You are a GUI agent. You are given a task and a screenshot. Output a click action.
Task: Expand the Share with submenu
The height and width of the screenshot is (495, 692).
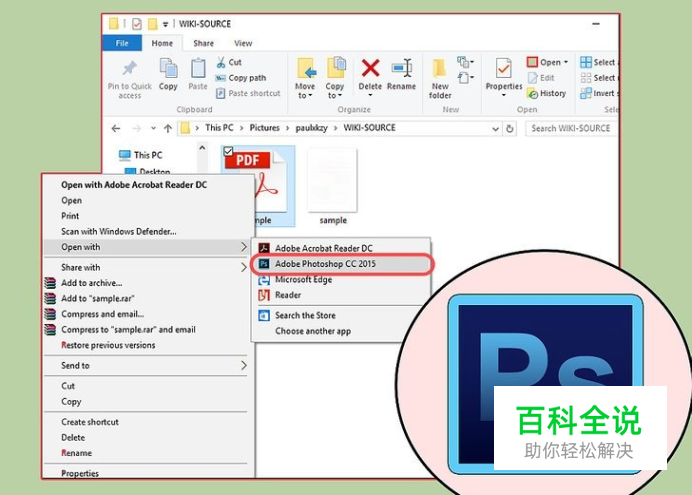[146, 267]
